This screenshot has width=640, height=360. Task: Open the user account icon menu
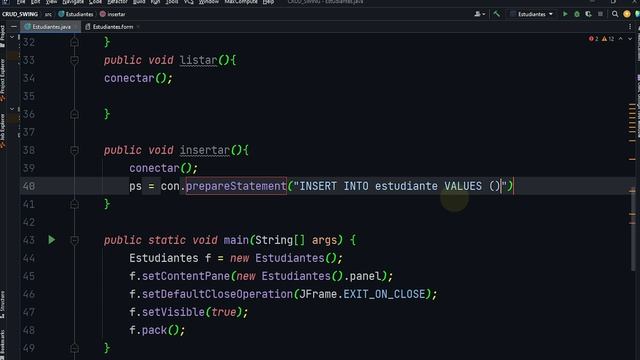tap(479, 14)
